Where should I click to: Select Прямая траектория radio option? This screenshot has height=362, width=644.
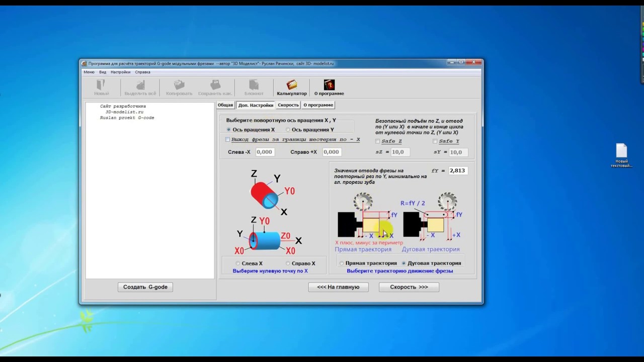click(x=342, y=263)
